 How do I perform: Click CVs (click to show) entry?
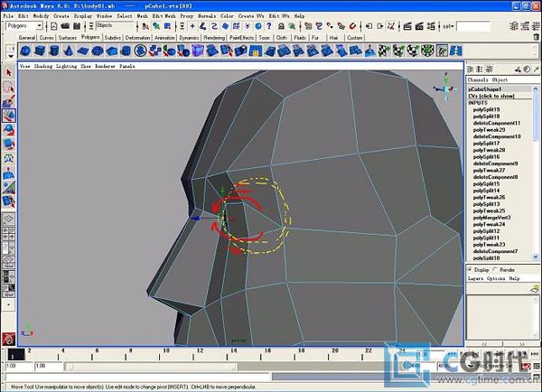(491, 96)
